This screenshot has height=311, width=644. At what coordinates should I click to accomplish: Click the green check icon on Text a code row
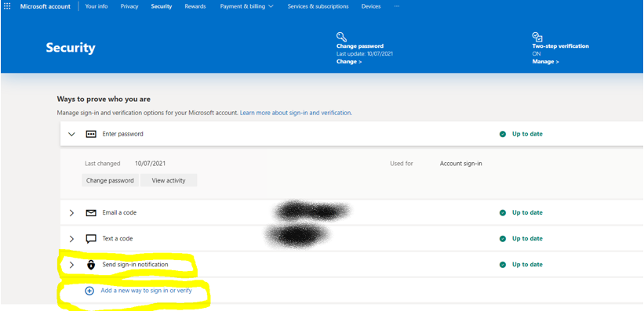tap(503, 239)
